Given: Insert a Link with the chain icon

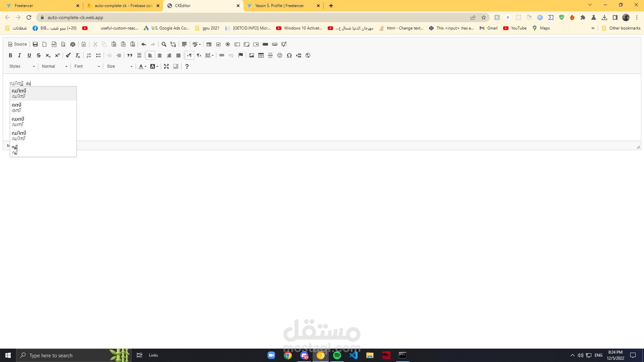Looking at the screenshot, I should [x=222, y=55].
